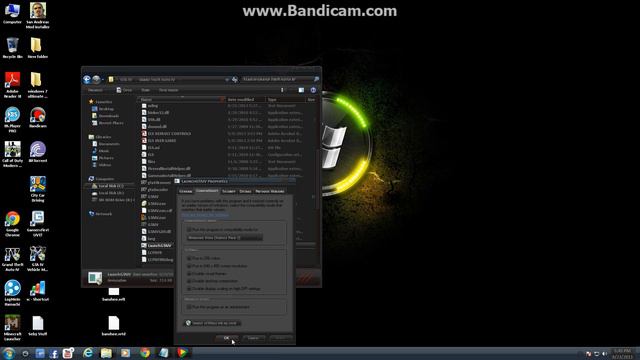Toggle Disable display scaling on high DPI checkbox
This screenshot has width=640, height=360.
(x=189, y=289)
